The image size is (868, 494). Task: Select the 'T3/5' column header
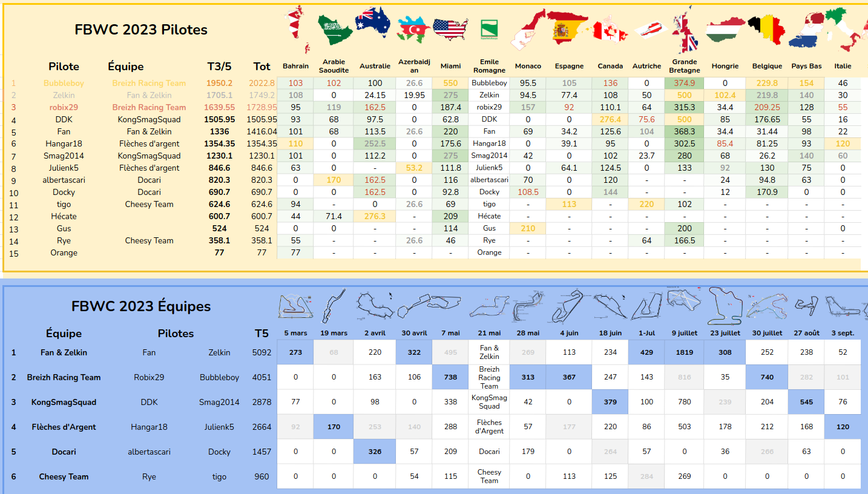click(219, 67)
